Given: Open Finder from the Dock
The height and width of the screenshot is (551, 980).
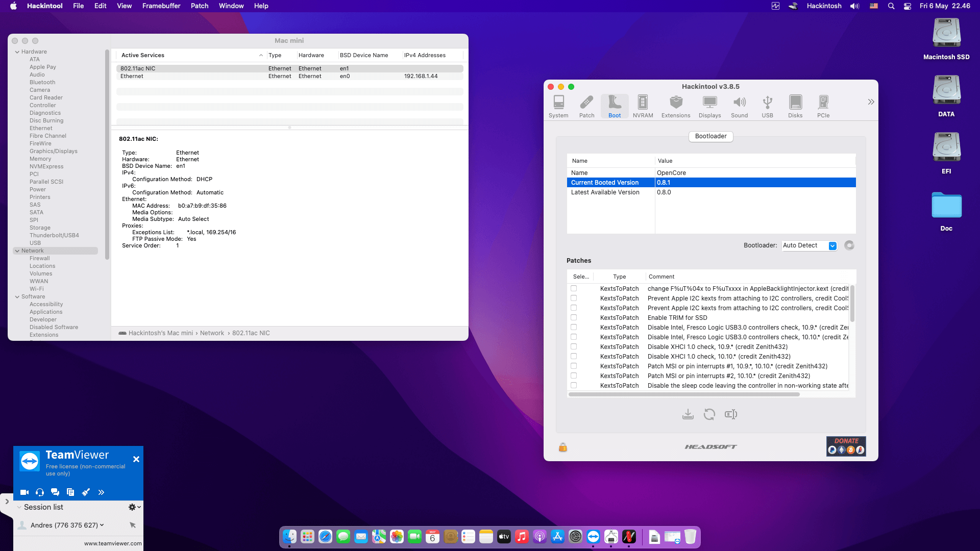Looking at the screenshot, I should coord(289,537).
